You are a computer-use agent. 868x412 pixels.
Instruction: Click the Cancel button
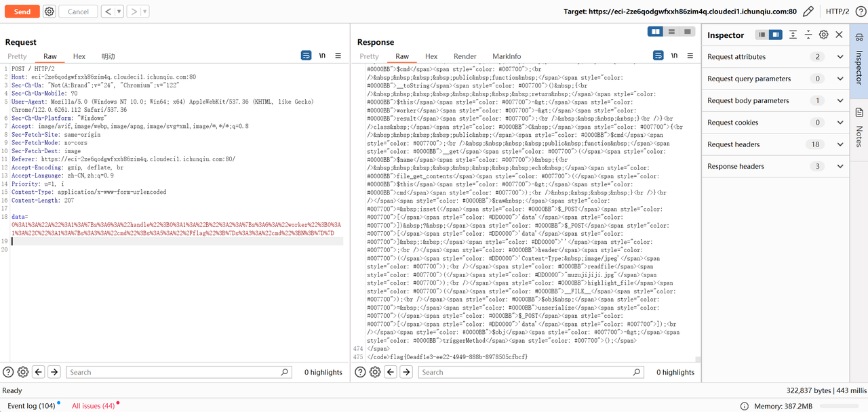(78, 12)
